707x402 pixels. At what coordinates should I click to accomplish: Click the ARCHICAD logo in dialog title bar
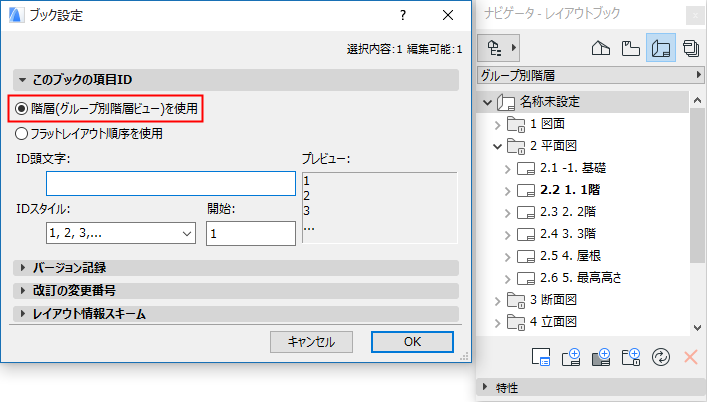pos(17,15)
